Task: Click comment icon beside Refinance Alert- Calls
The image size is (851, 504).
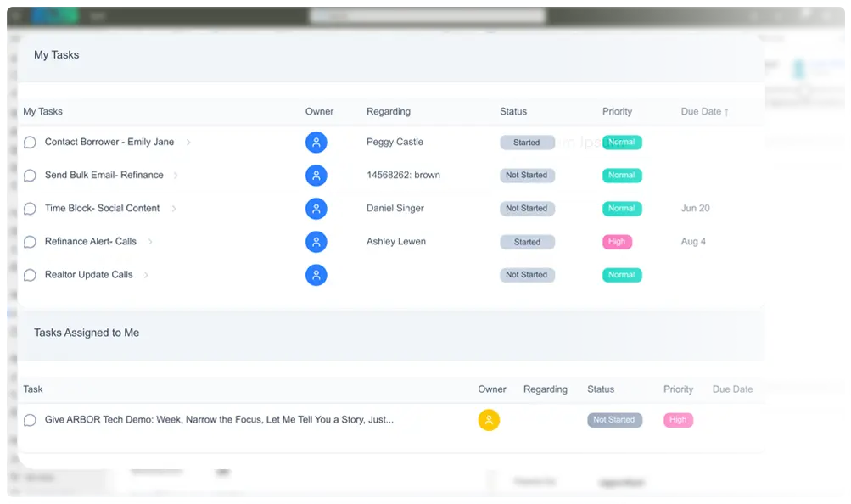Action: coord(30,242)
